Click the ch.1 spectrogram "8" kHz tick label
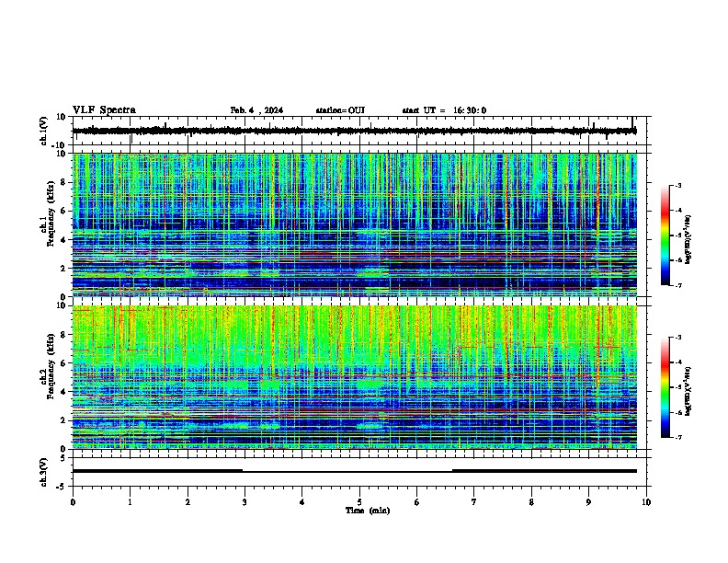 pyautogui.click(x=64, y=182)
